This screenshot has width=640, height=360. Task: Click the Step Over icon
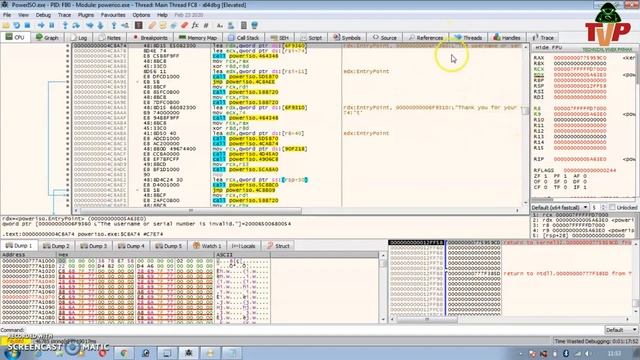[x=76, y=25]
